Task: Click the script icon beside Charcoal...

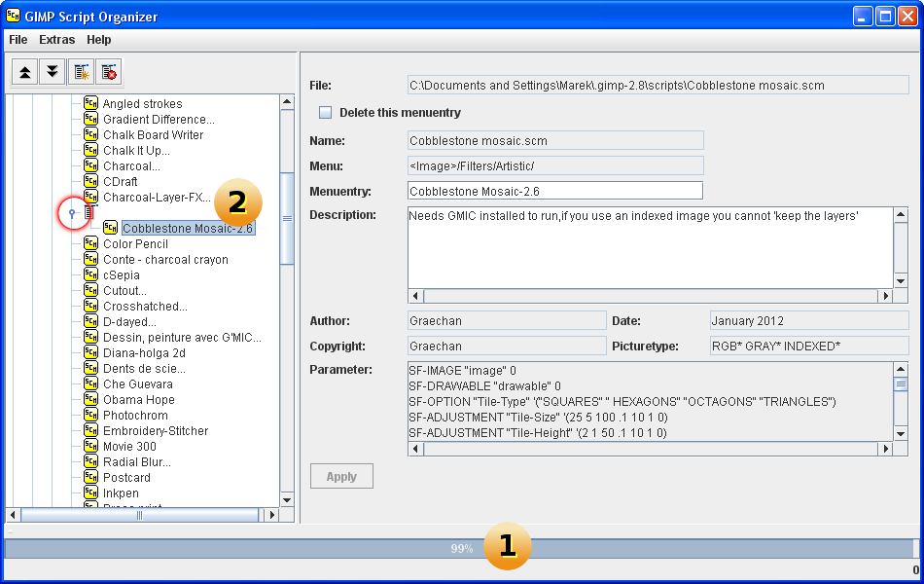Action: click(90, 165)
